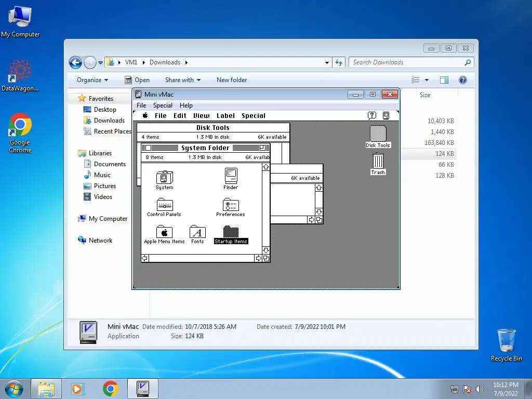Screen dimensions: 532x399
Task: Open the Windows Start button
Action: (x=14, y=389)
